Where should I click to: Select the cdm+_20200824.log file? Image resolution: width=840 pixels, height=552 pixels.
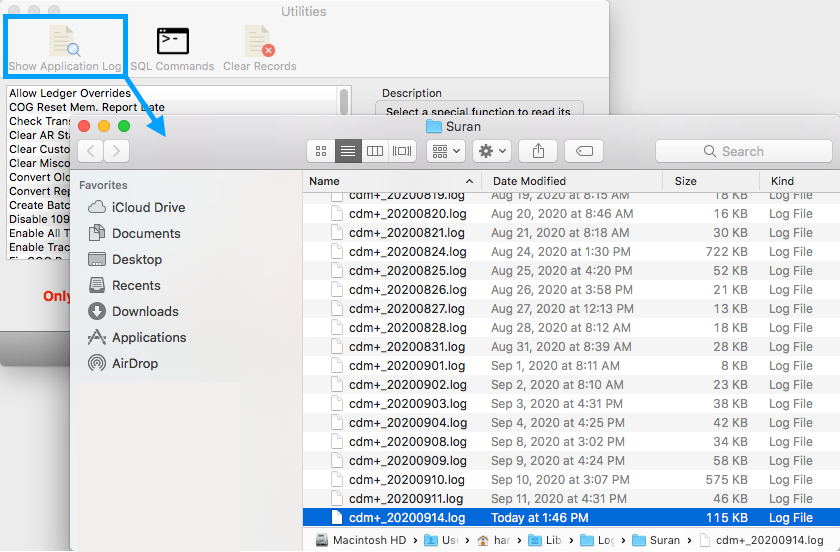(x=407, y=251)
